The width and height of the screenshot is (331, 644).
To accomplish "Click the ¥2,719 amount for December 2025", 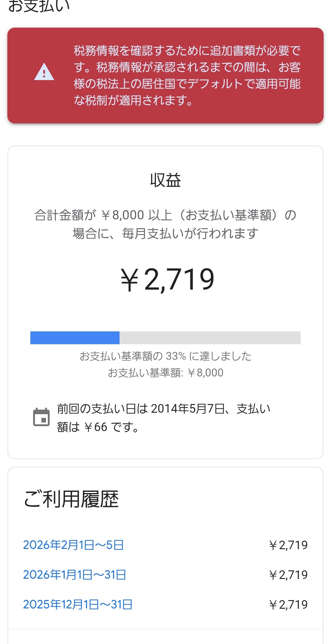I will 288,604.
